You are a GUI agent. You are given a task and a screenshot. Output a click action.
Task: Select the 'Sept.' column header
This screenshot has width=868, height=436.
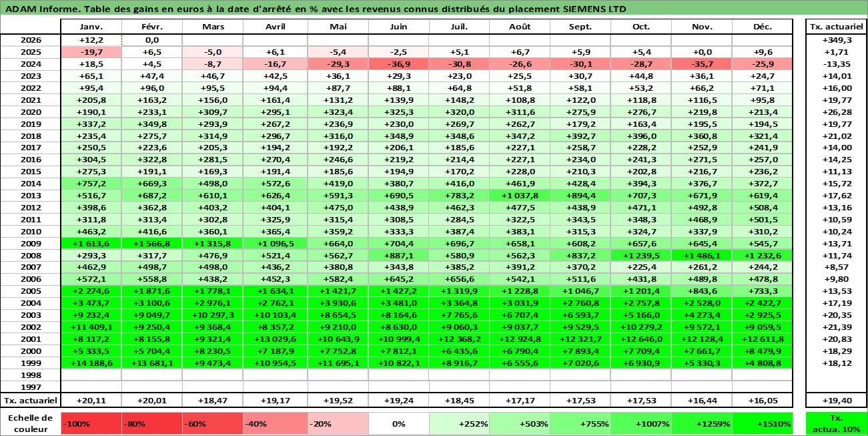[x=580, y=27]
